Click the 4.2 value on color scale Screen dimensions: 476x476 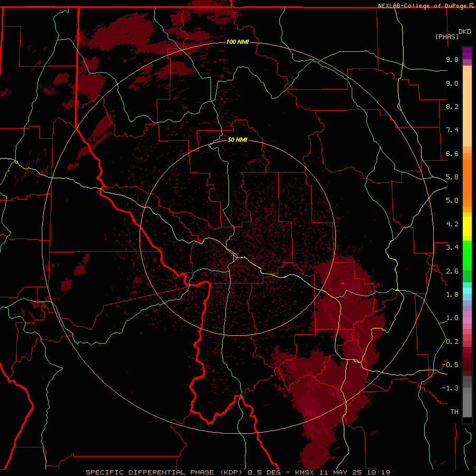[452, 224]
